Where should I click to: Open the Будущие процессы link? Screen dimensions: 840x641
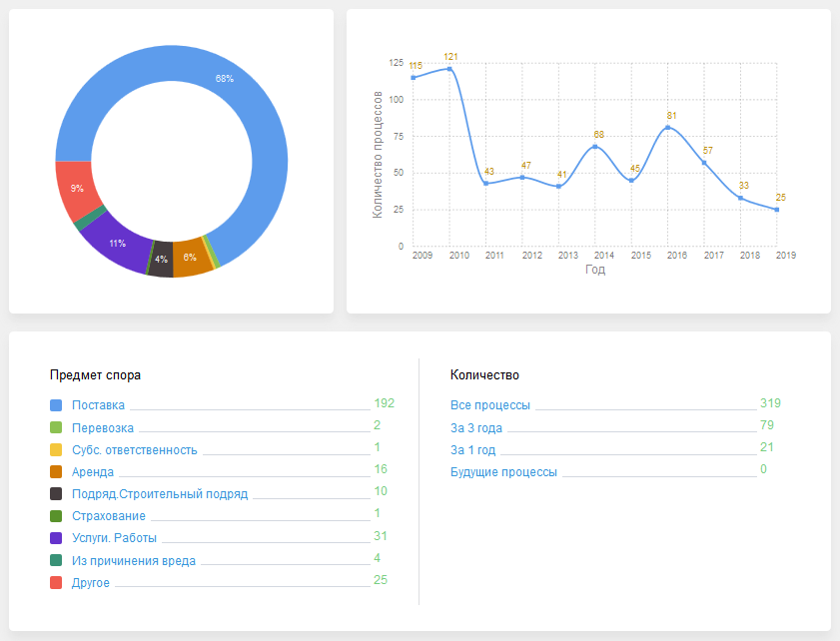(503, 472)
